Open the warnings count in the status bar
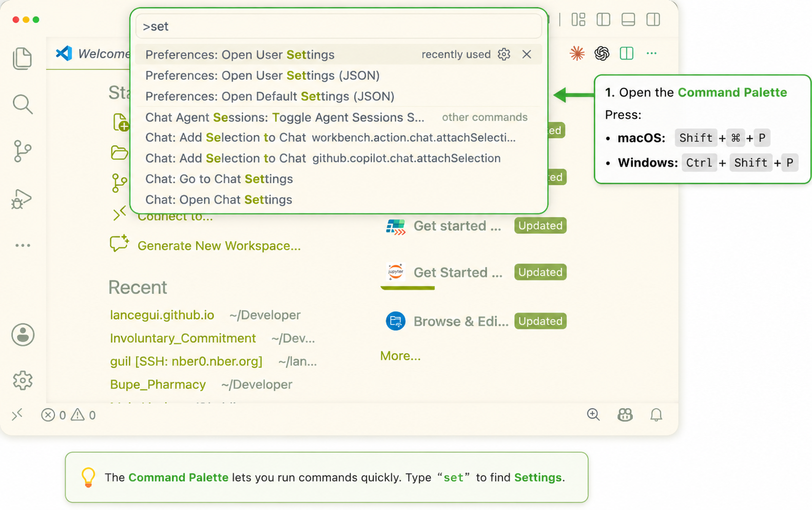Viewport: 812px width, 510px height. tap(83, 415)
